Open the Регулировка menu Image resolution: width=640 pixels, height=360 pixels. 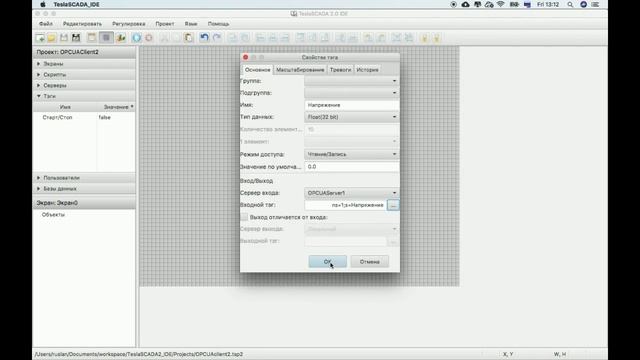coord(129,24)
